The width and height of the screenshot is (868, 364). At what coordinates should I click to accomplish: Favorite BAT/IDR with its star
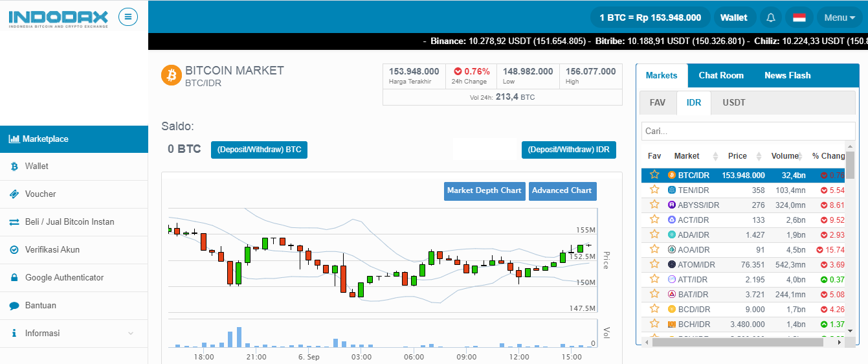(654, 294)
